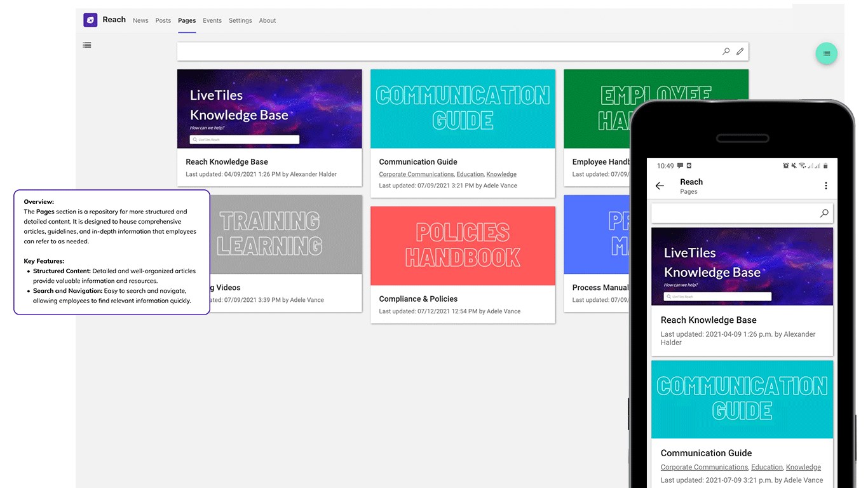Click the purple Reach app logo icon
The height and width of the screenshot is (488, 868).
click(x=90, y=20)
